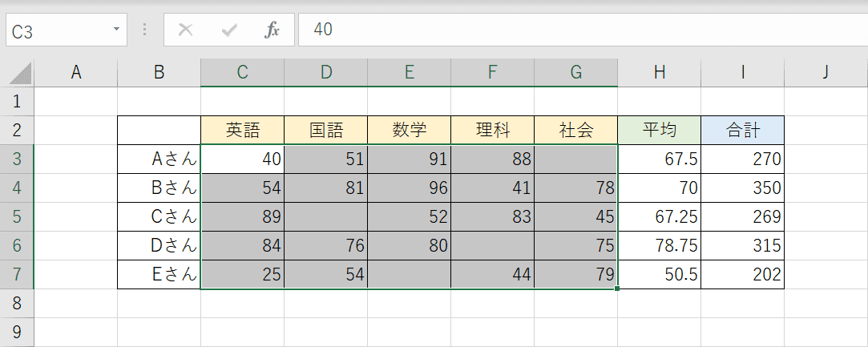The width and height of the screenshot is (868, 347).
Task: Click the Dさん name cell
Action: coord(159,245)
